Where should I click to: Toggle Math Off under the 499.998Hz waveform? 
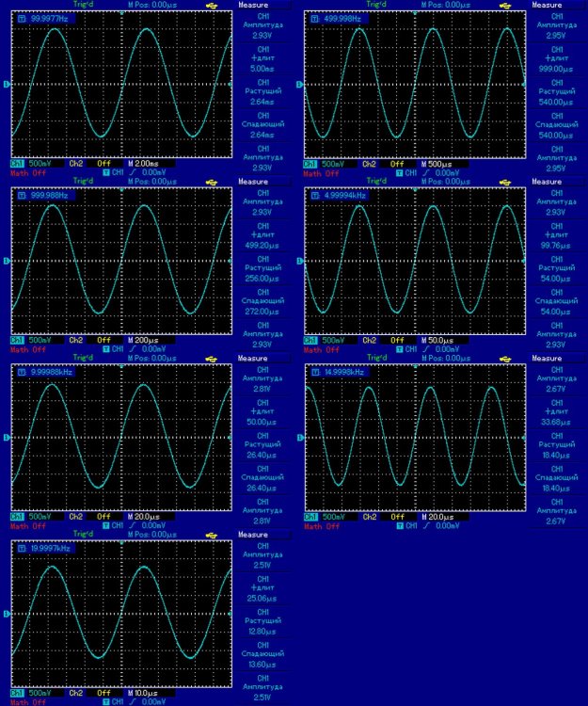321,172
